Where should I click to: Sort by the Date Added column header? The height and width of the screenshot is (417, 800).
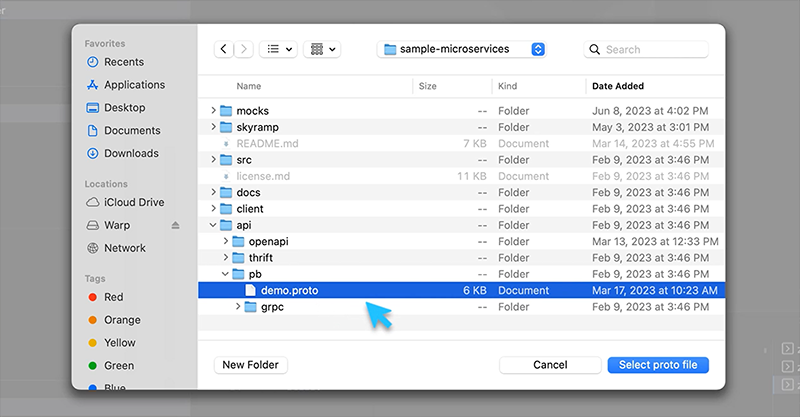tap(618, 86)
